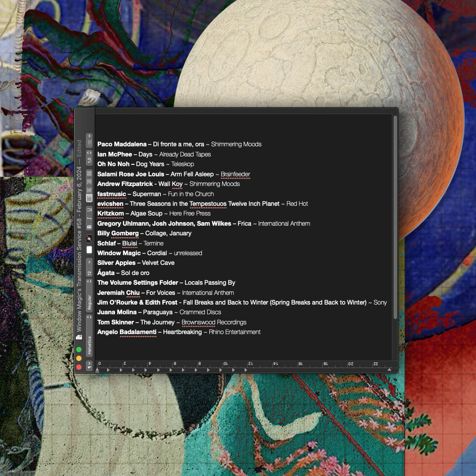Screen dimensions: 476x476
Task: Click the left indent marker on the ruler
Action: coord(97,370)
